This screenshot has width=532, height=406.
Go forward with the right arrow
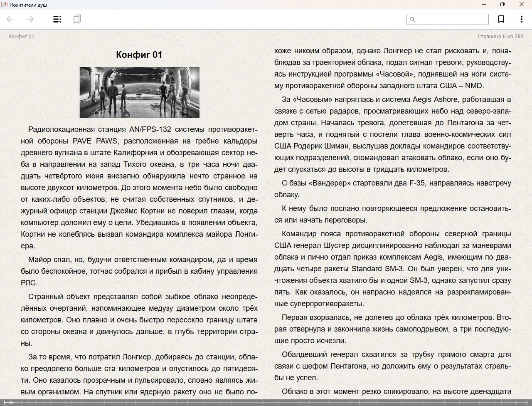[30, 19]
